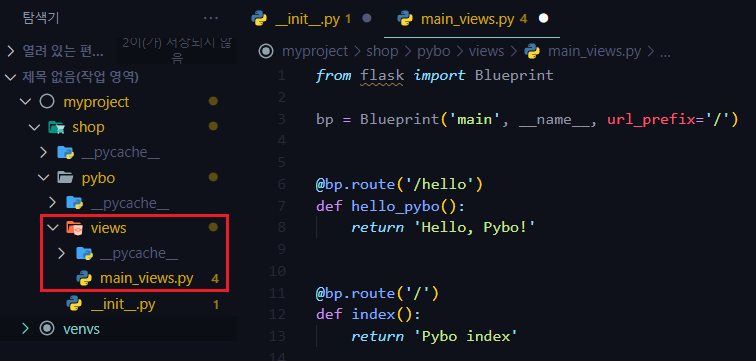Click 'flask' with warning underline in line 1
Viewport: 756px width, 361px height.
pyautogui.click(x=382, y=76)
